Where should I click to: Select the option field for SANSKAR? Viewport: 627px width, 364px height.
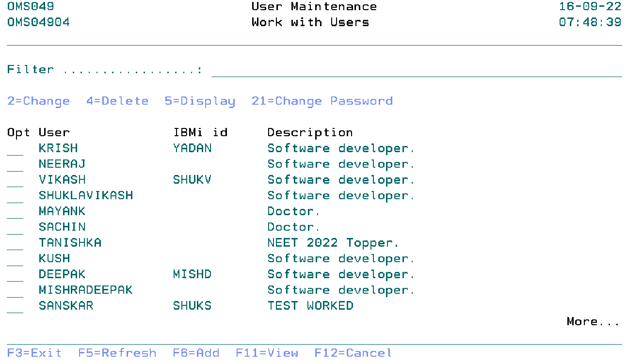[x=15, y=306]
